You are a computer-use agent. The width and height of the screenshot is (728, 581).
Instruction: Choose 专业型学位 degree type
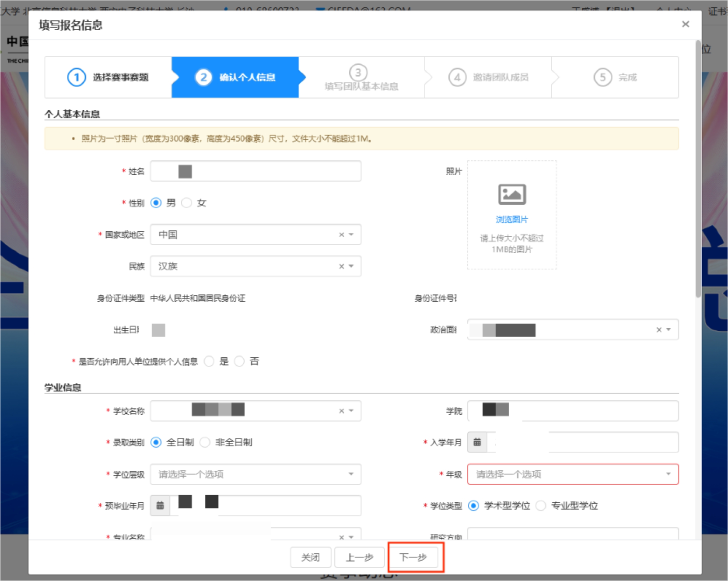tap(541, 506)
